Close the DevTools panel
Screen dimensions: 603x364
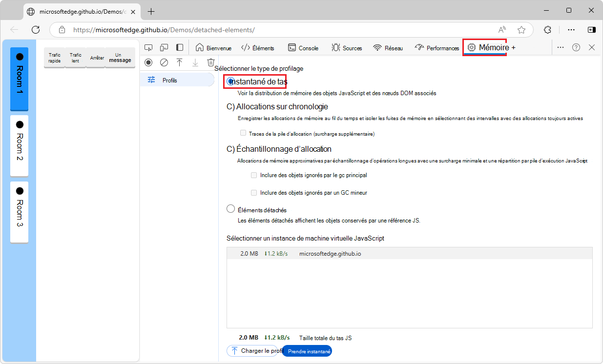pyautogui.click(x=592, y=47)
